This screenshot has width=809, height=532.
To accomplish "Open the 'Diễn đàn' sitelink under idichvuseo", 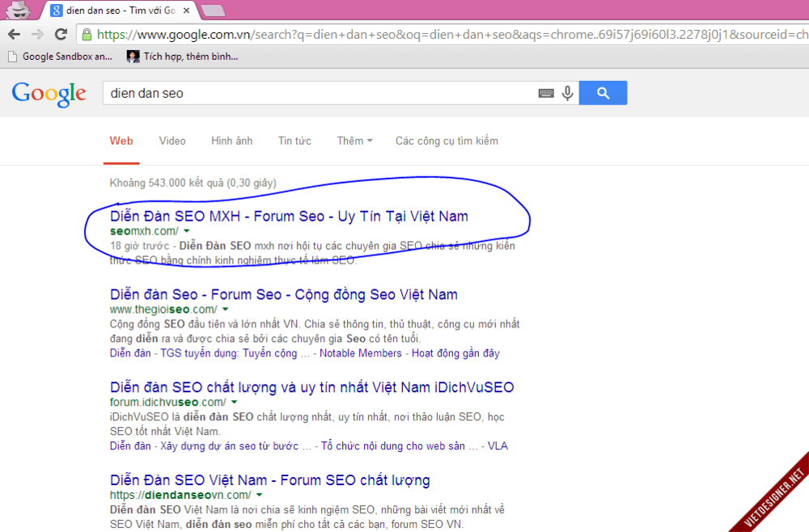I will coord(130,446).
